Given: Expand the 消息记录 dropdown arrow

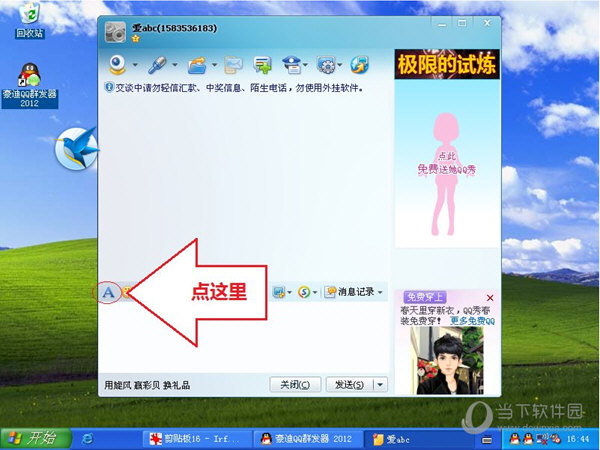Looking at the screenshot, I should pyautogui.click(x=380, y=292).
